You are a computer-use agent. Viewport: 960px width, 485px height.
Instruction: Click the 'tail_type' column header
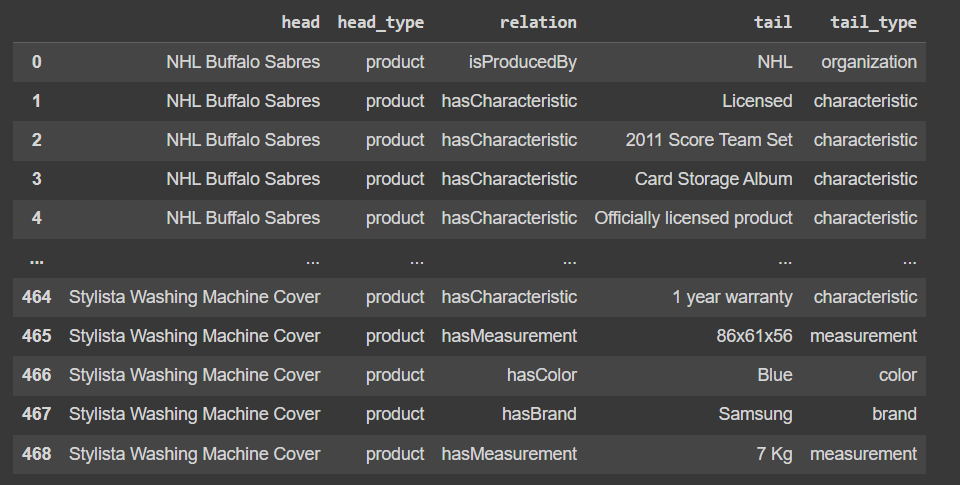(x=874, y=23)
